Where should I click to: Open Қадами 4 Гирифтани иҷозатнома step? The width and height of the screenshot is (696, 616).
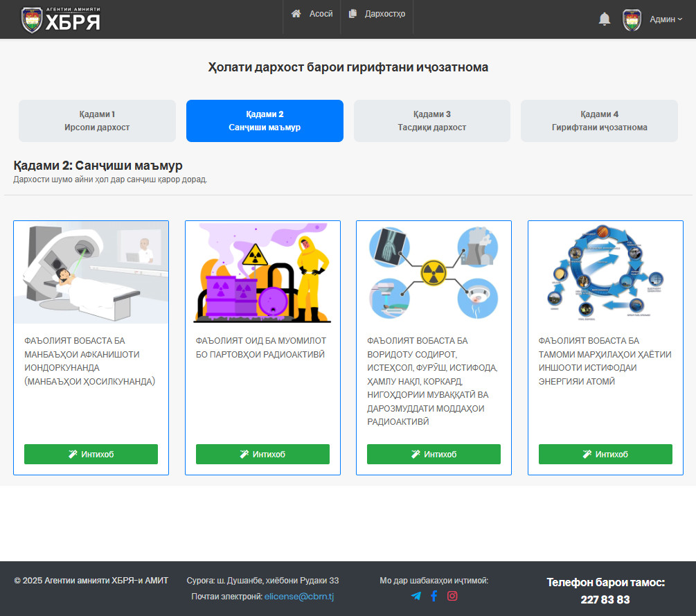click(x=599, y=121)
